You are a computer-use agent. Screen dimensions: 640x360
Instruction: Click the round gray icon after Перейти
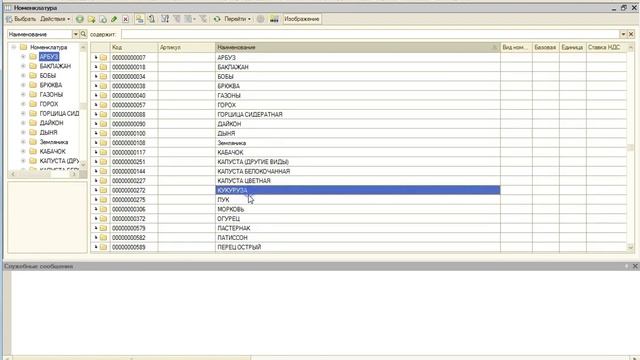pyautogui.click(x=260, y=19)
